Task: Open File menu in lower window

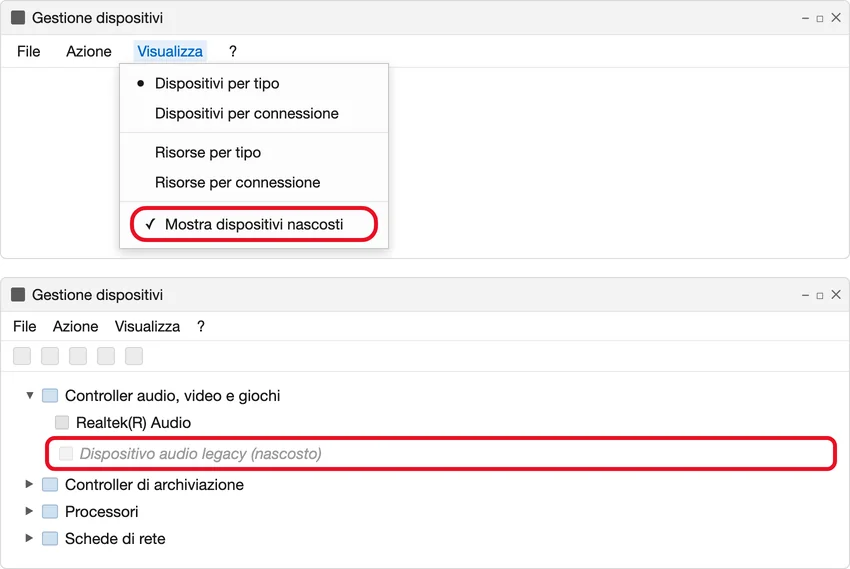Action: pos(24,326)
